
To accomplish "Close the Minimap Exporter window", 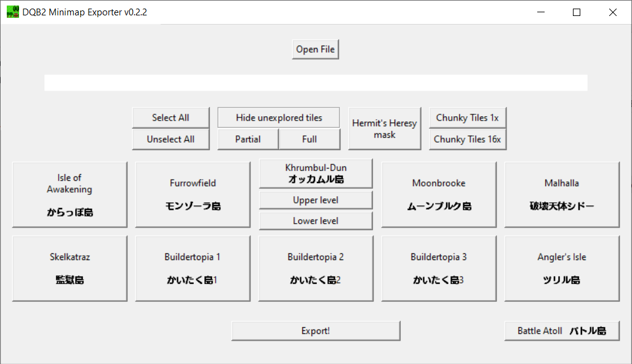I will tap(613, 12).
